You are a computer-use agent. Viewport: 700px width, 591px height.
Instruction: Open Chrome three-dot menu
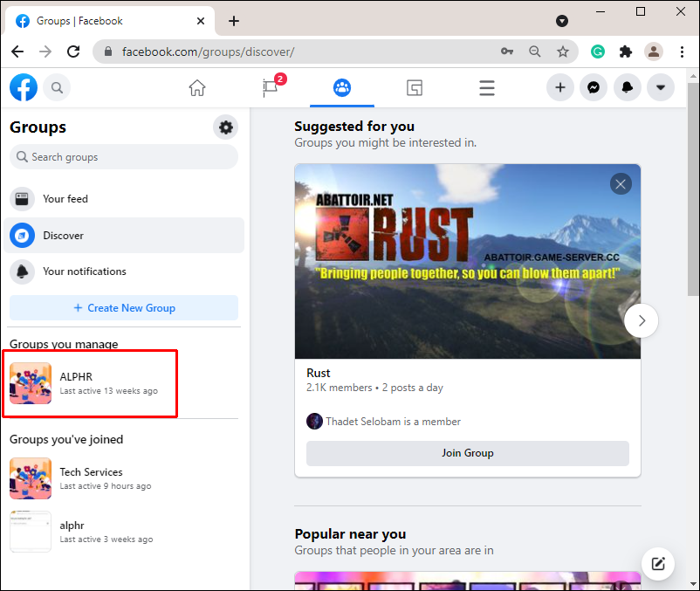coord(682,52)
